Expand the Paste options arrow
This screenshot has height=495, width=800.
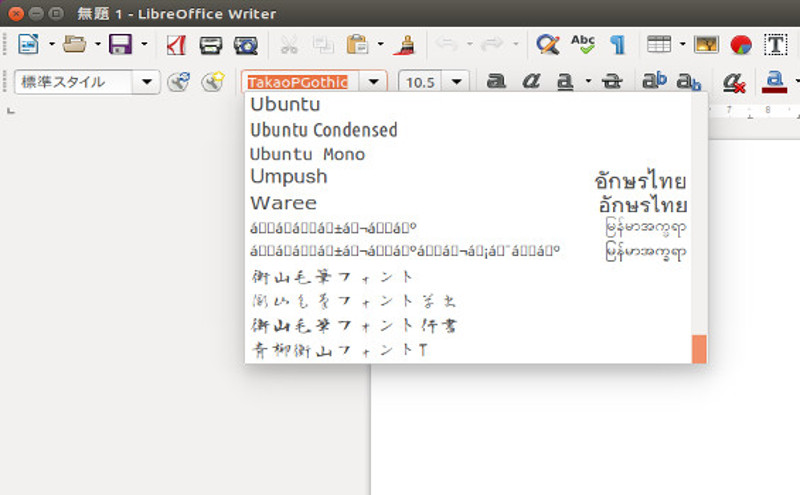tap(381, 44)
